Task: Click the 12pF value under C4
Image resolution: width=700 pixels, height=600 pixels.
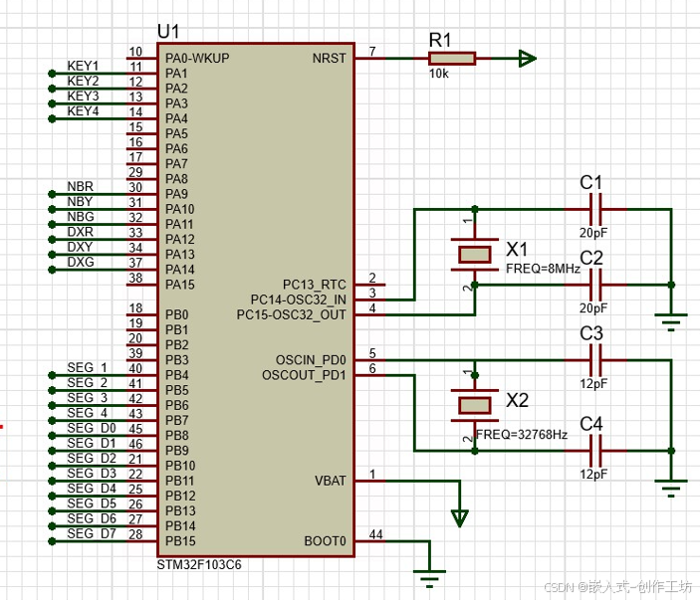Action: (593, 475)
